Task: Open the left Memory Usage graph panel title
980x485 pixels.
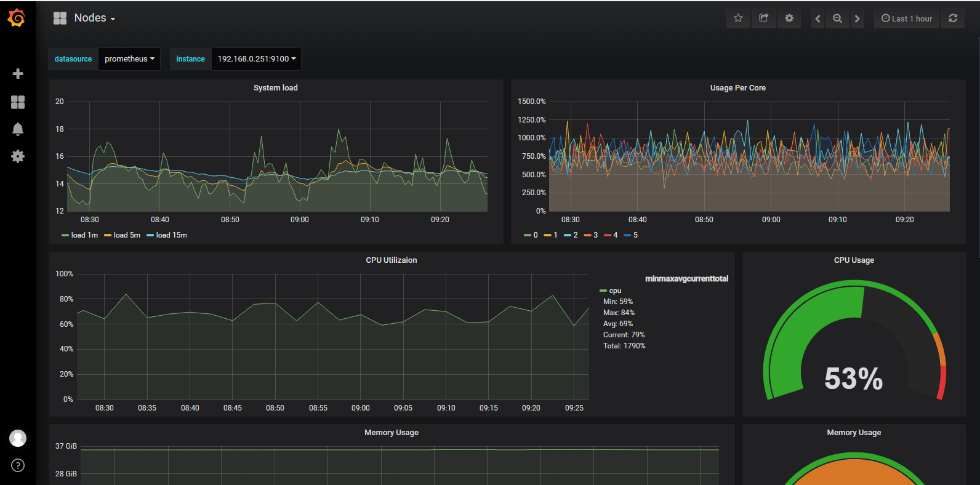Action: (392, 433)
